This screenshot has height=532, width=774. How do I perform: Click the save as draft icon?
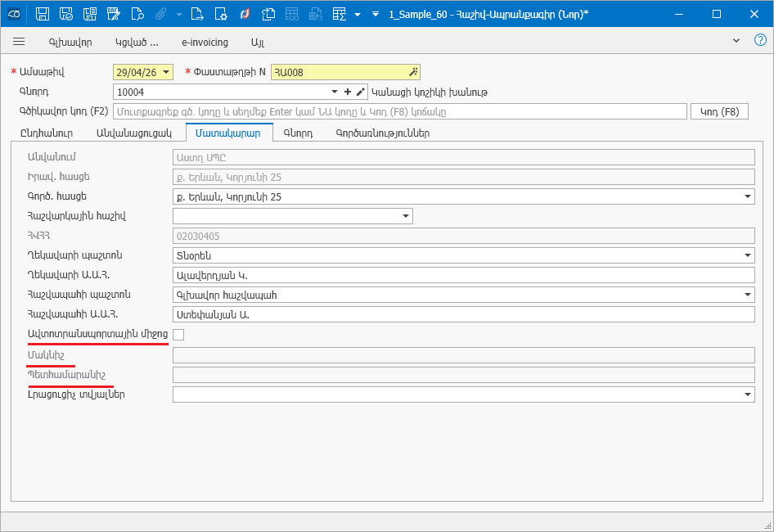point(114,14)
